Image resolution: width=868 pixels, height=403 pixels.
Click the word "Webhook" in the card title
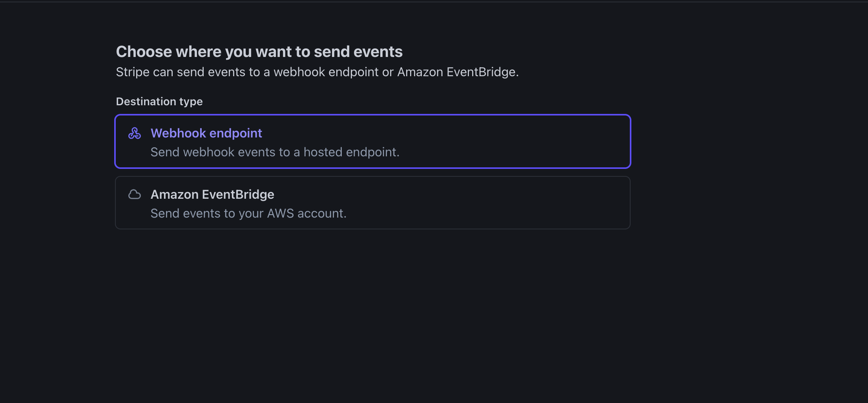[179, 133]
